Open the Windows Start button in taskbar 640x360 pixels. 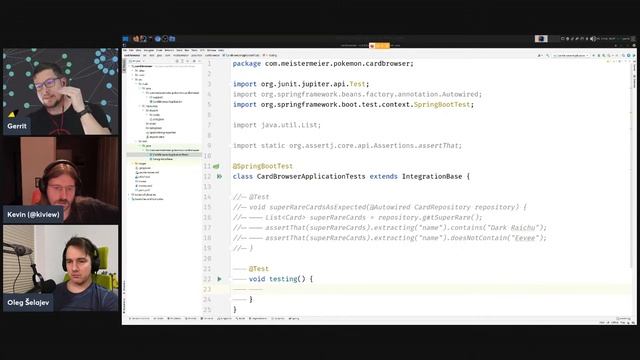[x=125, y=39]
